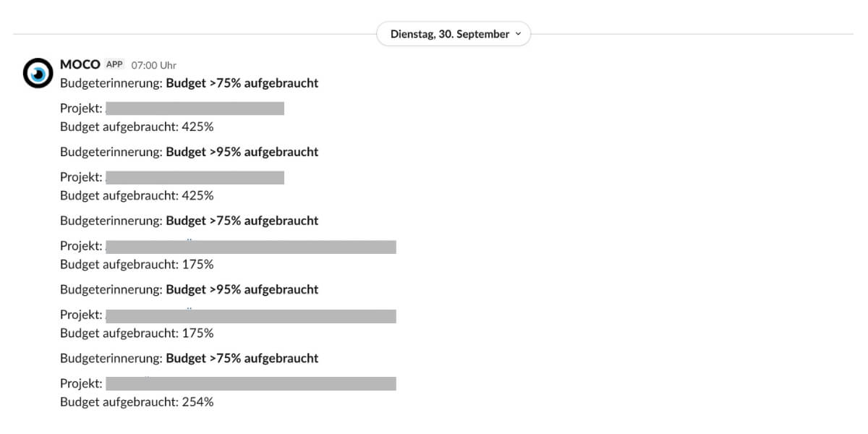Image resolution: width=868 pixels, height=434 pixels.
Task: Open the third redacted project name link
Action: [250, 247]
